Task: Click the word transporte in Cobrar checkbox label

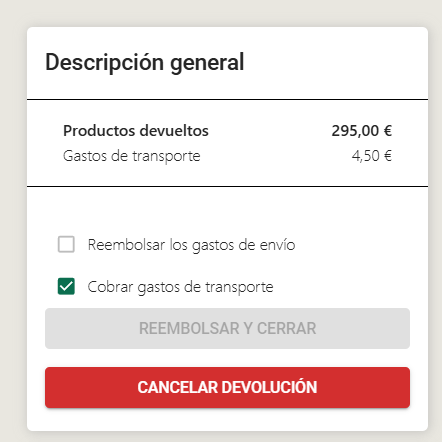Action: 239,287
